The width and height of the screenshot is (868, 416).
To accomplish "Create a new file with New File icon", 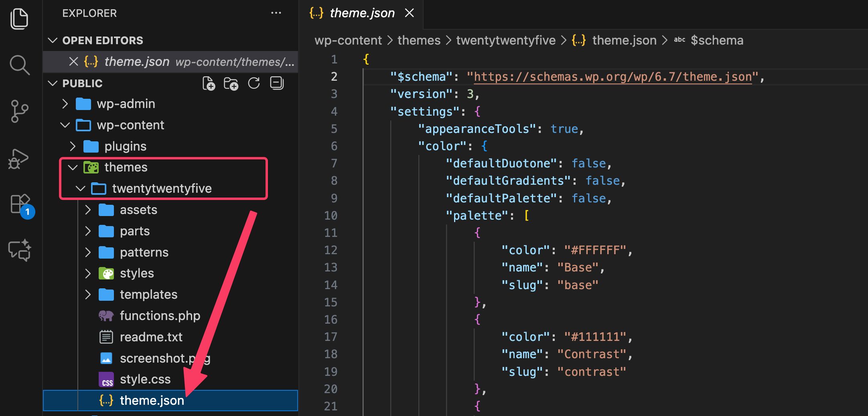I will coord(209,83).
